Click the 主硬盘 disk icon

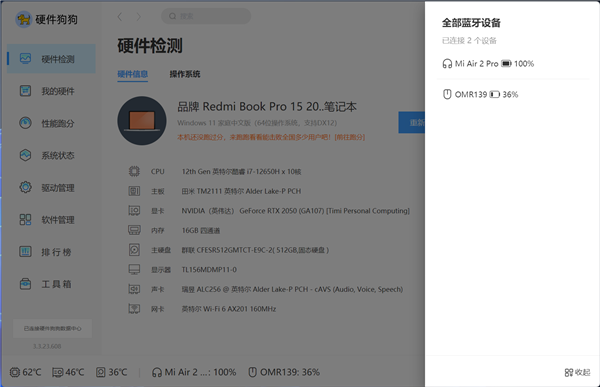[x=134, y=250]
